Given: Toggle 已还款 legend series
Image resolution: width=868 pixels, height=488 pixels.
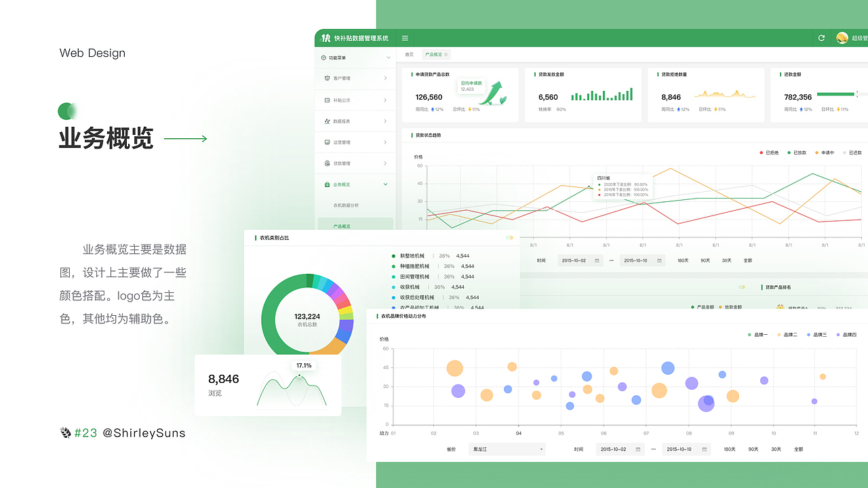Looking at the screenshot, I should click(852, 152).
